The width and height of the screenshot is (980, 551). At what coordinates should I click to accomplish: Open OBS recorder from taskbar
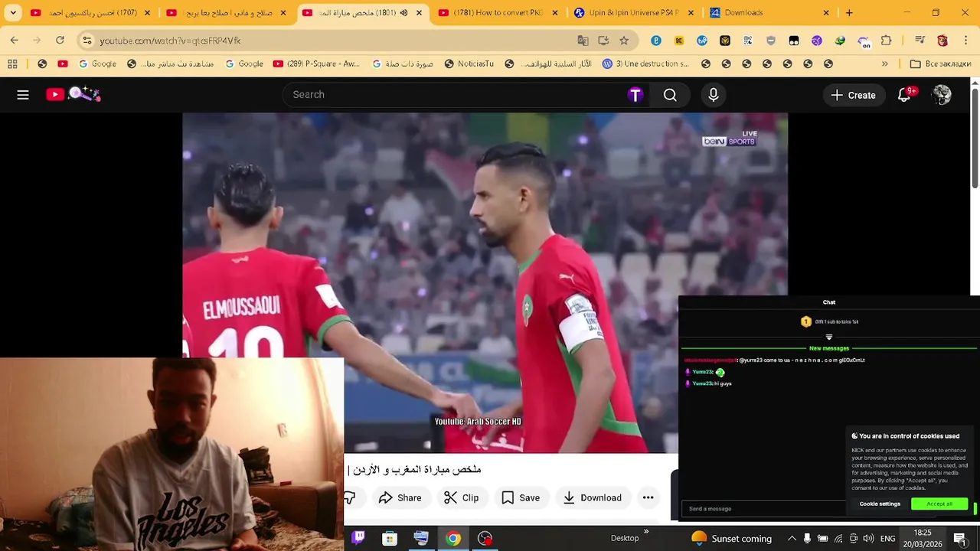[x=485, y=538]
